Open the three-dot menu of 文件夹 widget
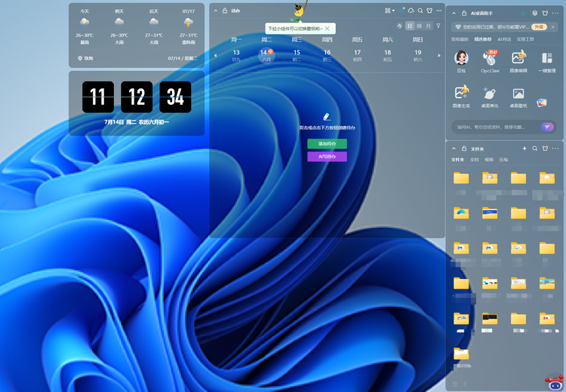 click(555, 149)
